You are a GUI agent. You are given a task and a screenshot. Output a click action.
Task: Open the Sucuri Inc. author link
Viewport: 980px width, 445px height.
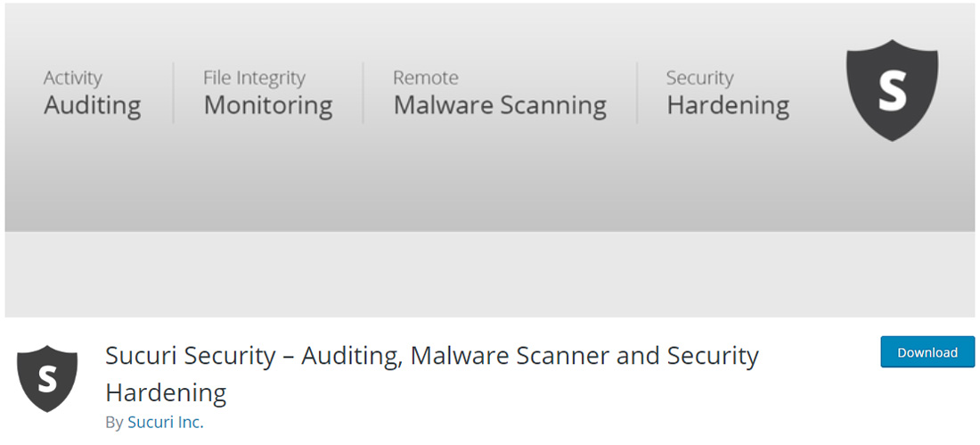coord(166,422)
